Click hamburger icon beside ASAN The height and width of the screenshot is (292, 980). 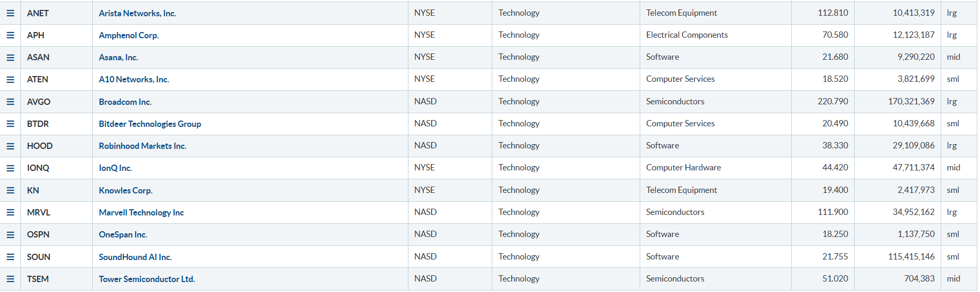pyautogui.click(x=10, y=57)
